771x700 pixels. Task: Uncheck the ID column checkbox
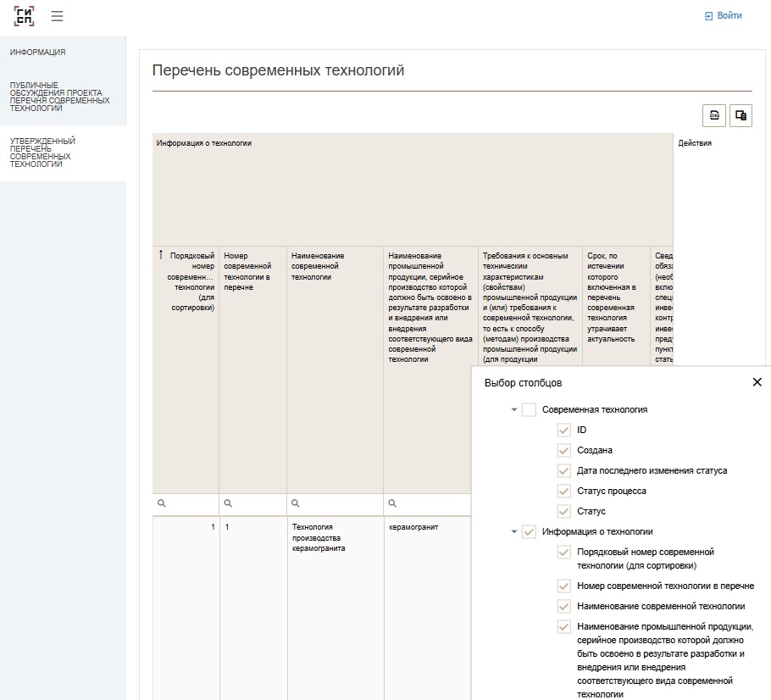[x=563, y=431]
